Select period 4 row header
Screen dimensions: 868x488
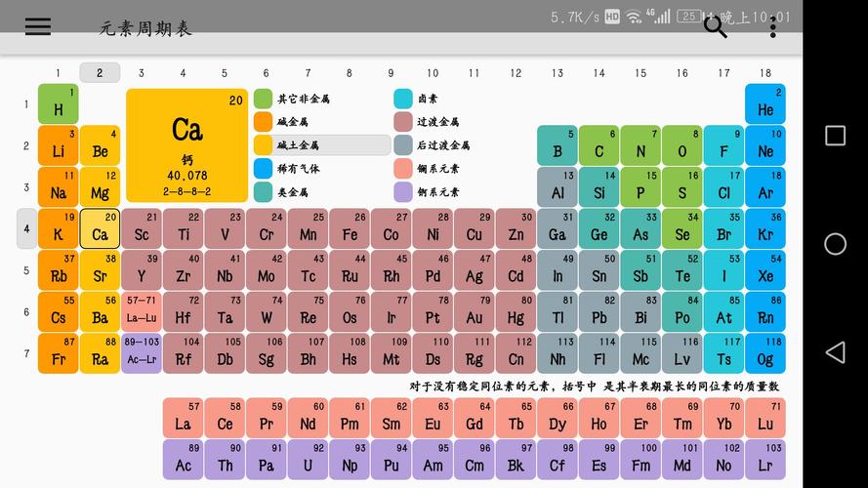pyautogui.click(x=26, y=228)
